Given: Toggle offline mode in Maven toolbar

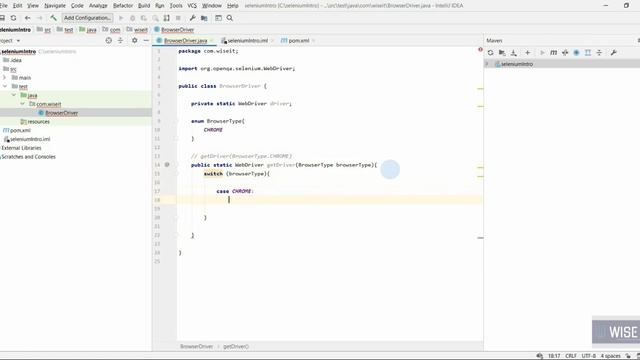Looking at the screenshot, I should click(565, 53).
